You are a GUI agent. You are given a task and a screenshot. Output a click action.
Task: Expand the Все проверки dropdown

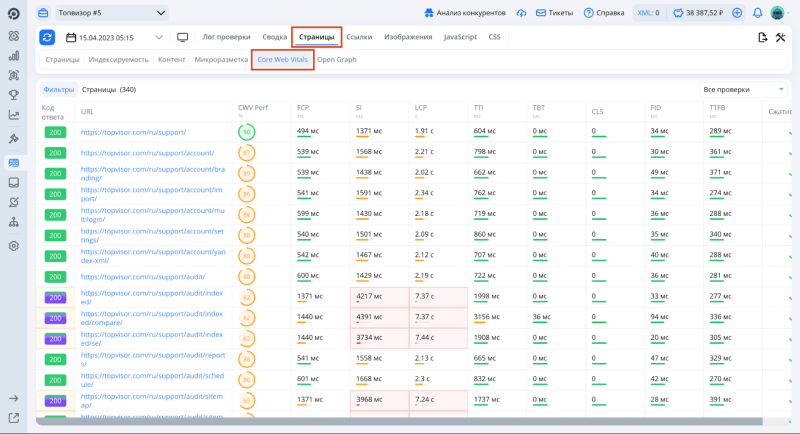tap(744, 89)
